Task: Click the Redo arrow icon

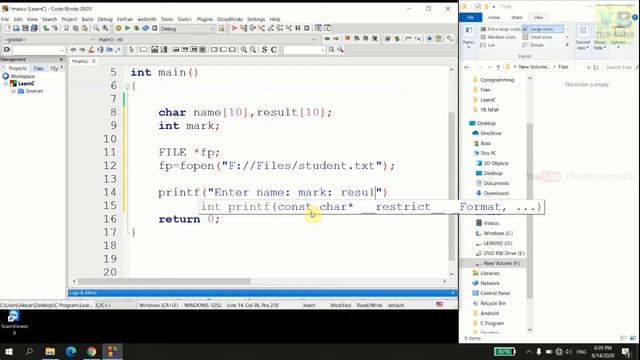Action: coord(55,28)
